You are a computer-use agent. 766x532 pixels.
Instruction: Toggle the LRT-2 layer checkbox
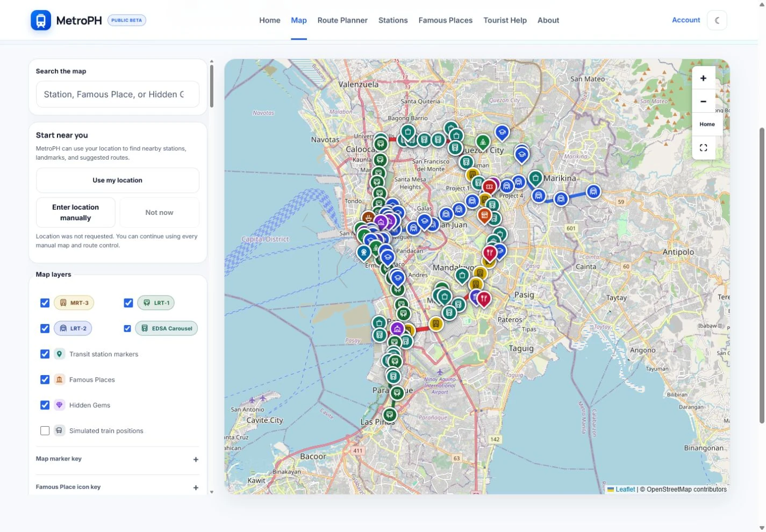click(x=45, y=328)
